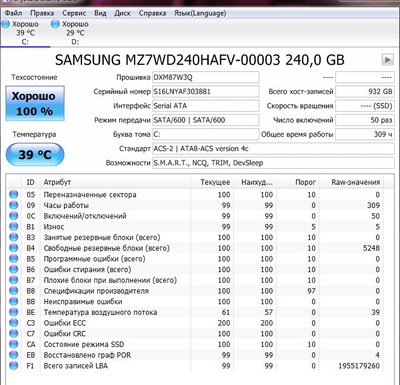Open the Справка menu
The width and height of the screenshot is (400, 385).
coord(152,13)
